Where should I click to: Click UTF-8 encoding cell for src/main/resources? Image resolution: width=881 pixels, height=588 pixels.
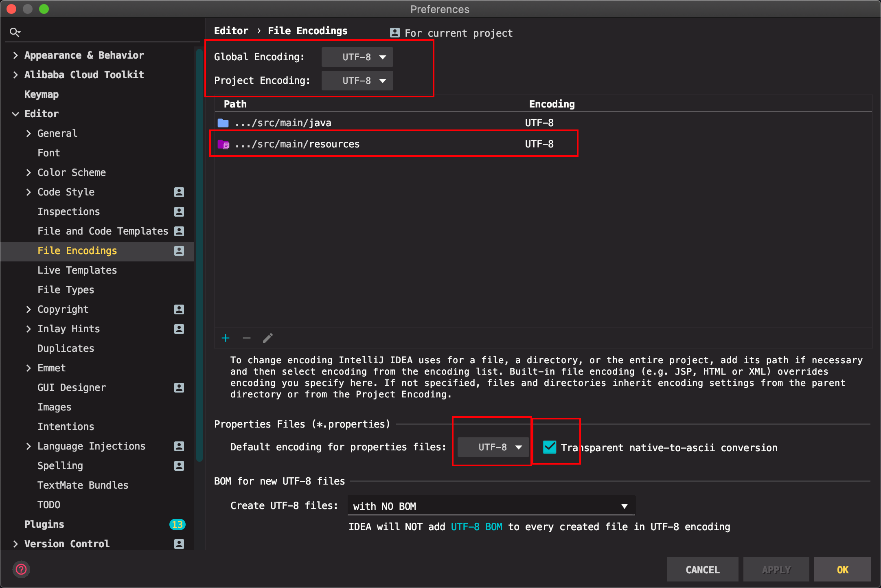tap(539, 144)
